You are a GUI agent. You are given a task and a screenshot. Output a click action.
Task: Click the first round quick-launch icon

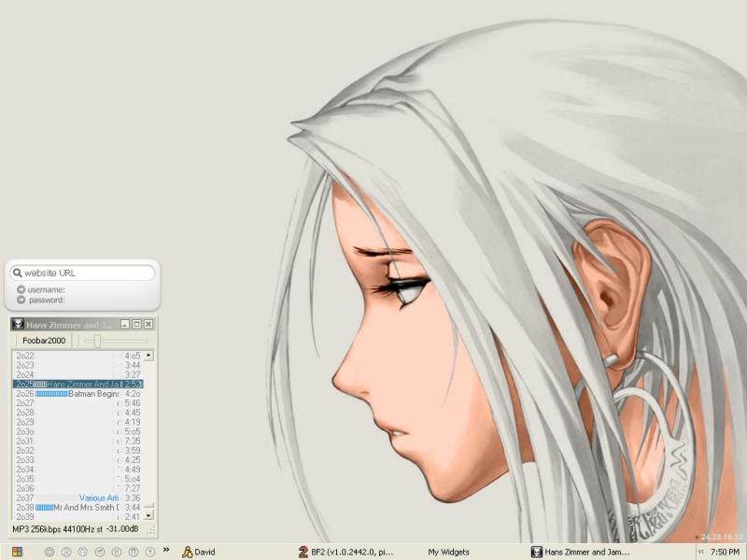49,552
